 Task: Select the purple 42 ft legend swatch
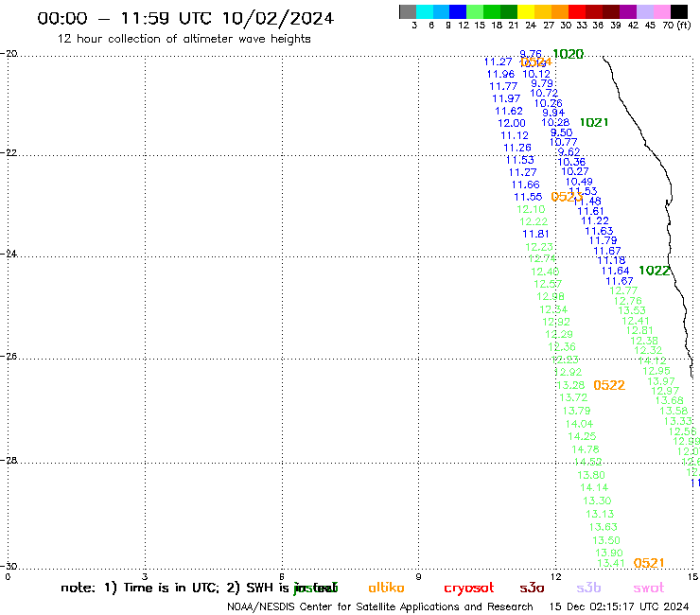coord(628,11)
